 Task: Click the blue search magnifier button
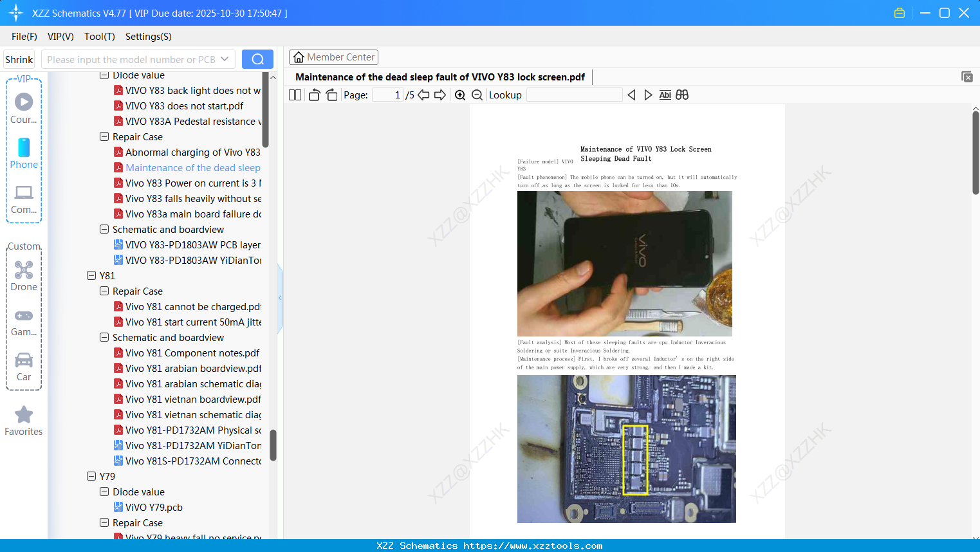tap(257, 59)
